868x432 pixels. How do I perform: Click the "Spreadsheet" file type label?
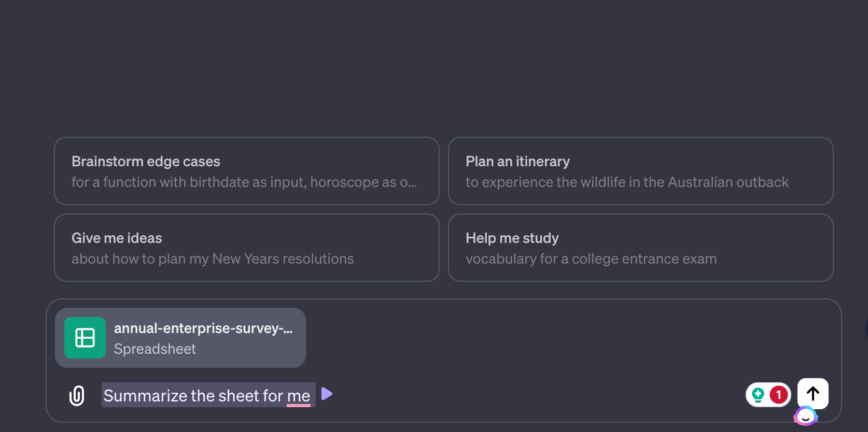tap(155, 349)
